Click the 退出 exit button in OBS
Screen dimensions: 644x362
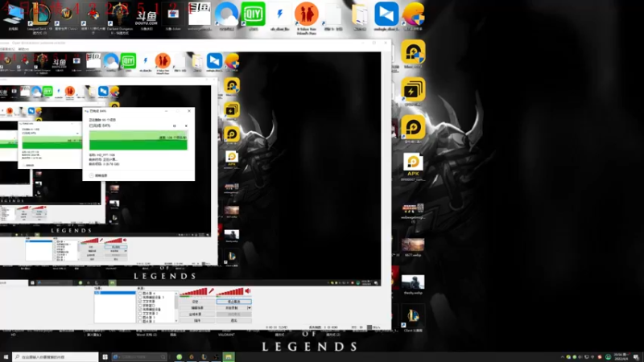pyautogui.click(x=233, y=320)
